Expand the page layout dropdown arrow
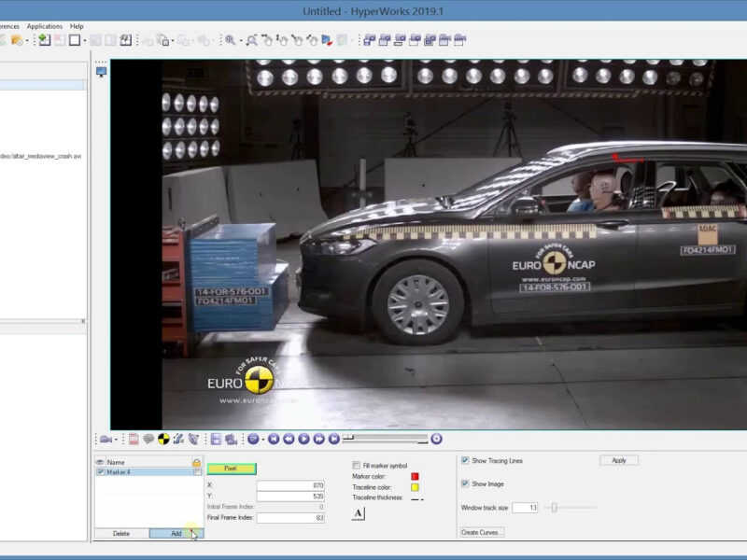This screenshot has width=747, height=560. 85,40
